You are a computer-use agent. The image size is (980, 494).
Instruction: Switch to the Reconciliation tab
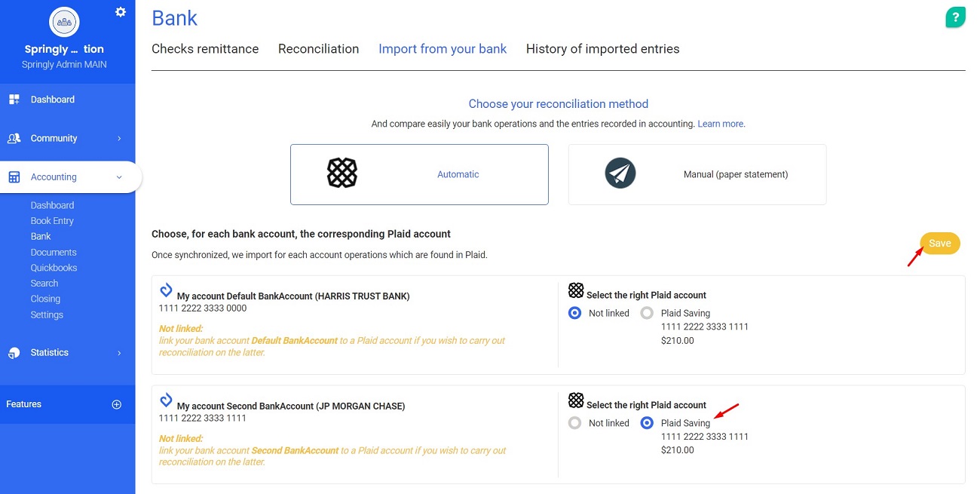point(318,49)
